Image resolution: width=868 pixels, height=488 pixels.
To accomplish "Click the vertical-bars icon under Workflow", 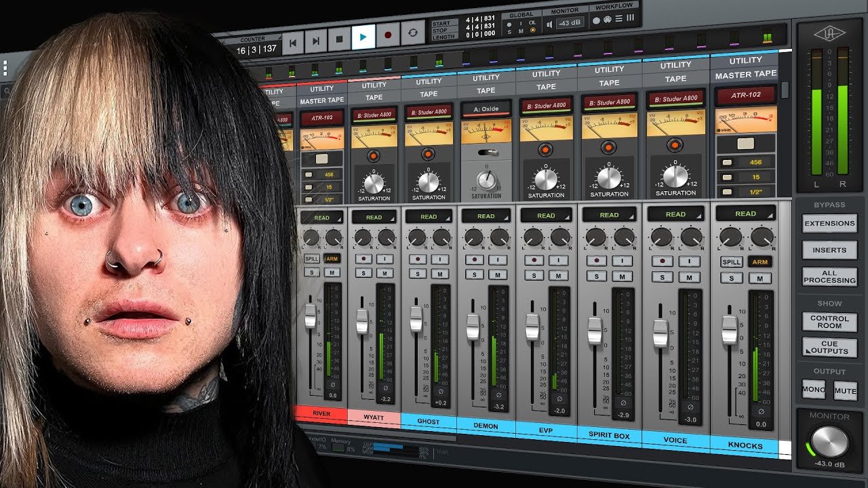I will point(631,18).
